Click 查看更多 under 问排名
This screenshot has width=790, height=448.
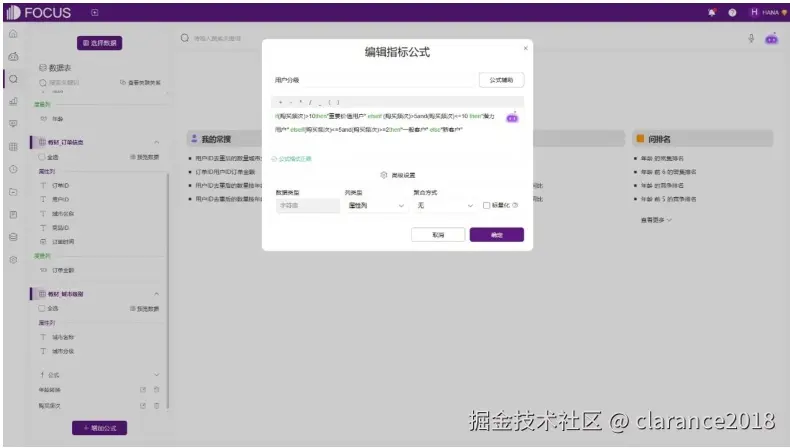pyautogui.click(x=656, y=220)
